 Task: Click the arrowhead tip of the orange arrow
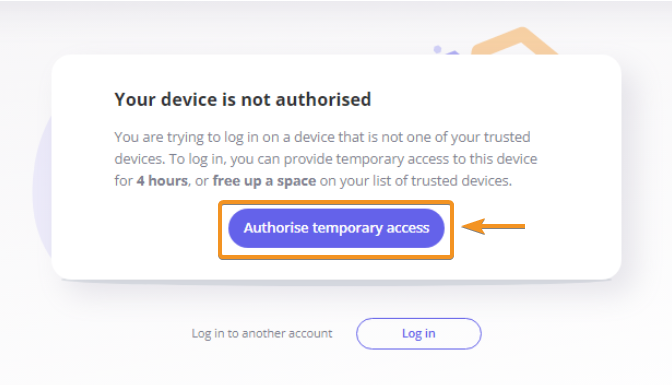click(465, 226)
